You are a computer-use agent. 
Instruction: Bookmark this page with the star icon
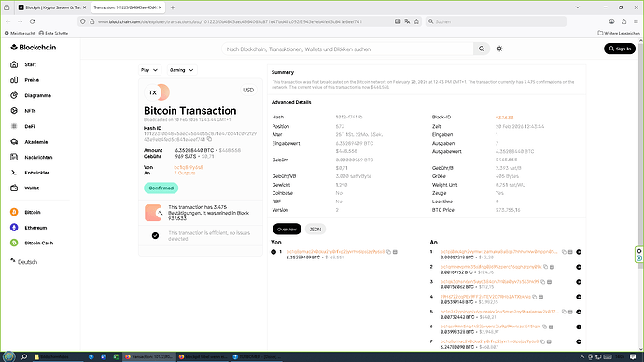click(x=416, y=21)
